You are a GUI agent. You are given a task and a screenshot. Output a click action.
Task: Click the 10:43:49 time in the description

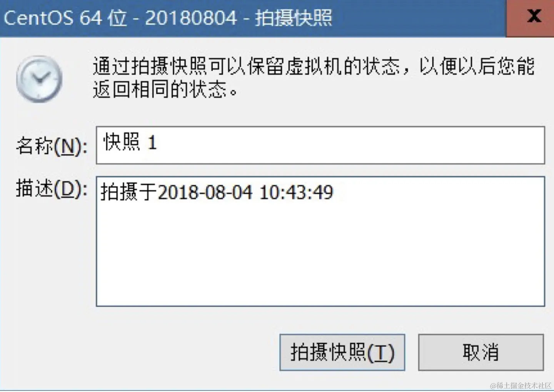296,192
